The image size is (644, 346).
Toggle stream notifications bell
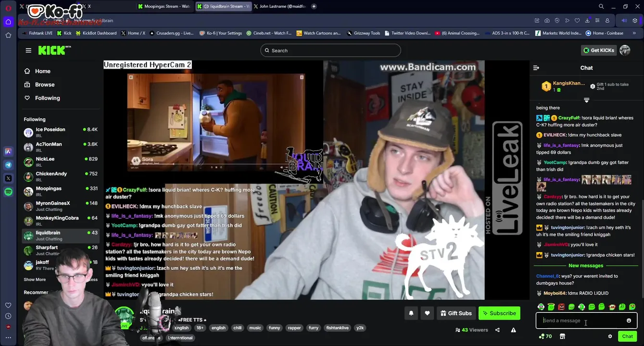click(x=411, y=313)
